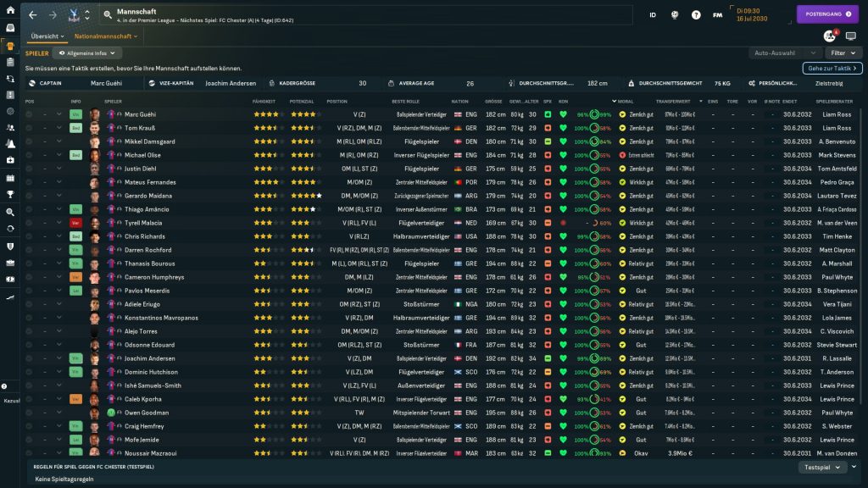The width and height of the screenshot is (868, 488).
Task: Toggle selection circle for Marc Guéhi row
Action: 30,114
